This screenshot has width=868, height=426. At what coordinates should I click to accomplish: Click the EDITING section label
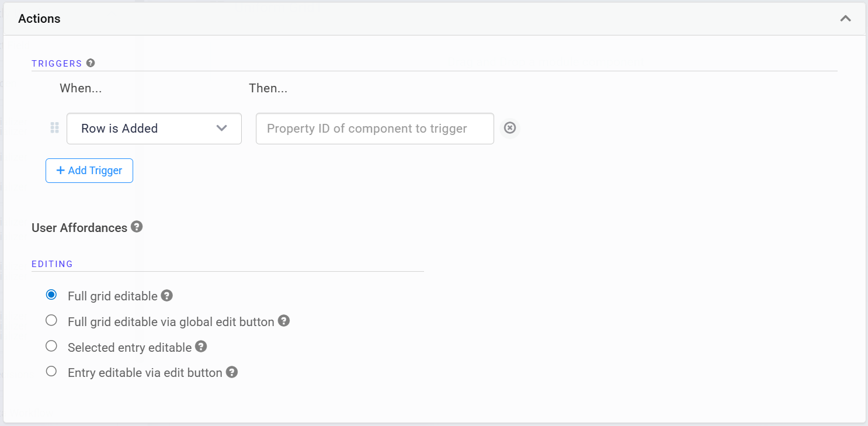coord(52,264)
